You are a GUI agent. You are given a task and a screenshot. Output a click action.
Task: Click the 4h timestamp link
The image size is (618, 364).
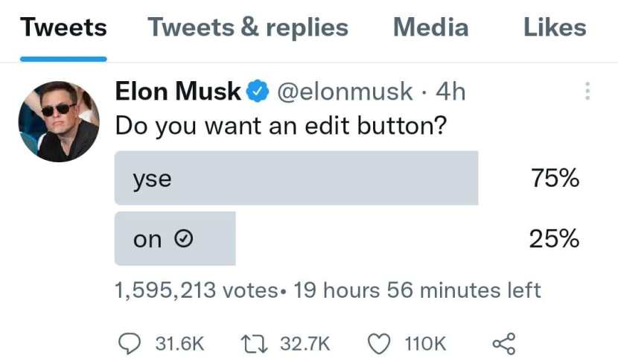(x=450, y=92)
